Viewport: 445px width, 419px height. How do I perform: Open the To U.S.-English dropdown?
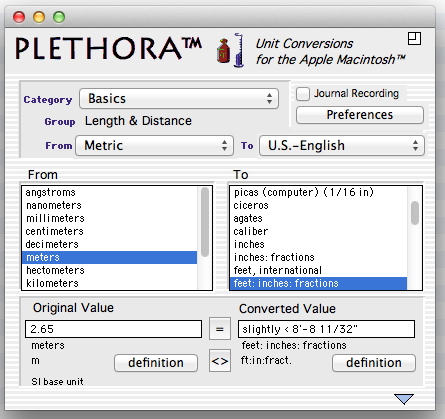click(x=342, y=146)
